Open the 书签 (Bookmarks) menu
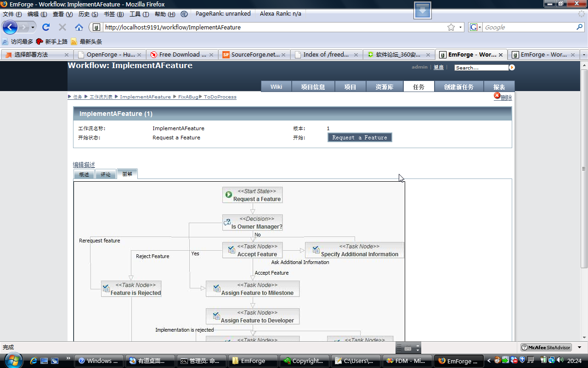This screenshot has height=368, width=588. point(113,14)
